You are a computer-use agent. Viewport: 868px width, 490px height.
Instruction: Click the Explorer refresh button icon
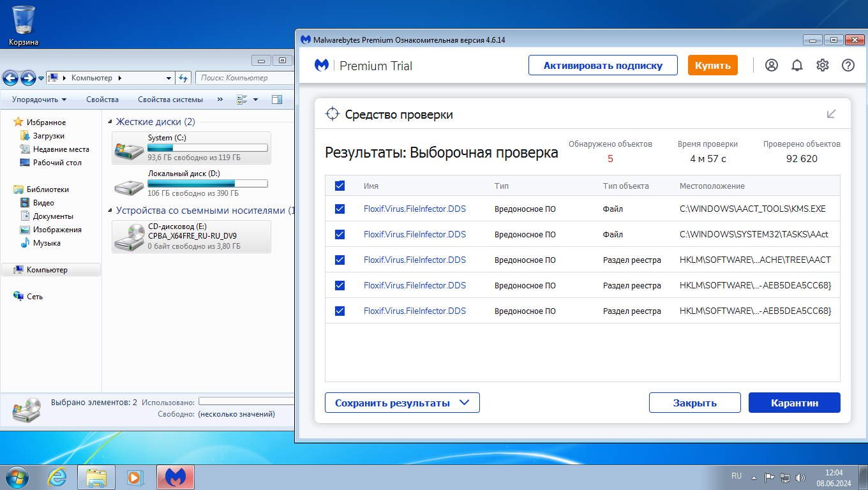[x=183, y=78]
